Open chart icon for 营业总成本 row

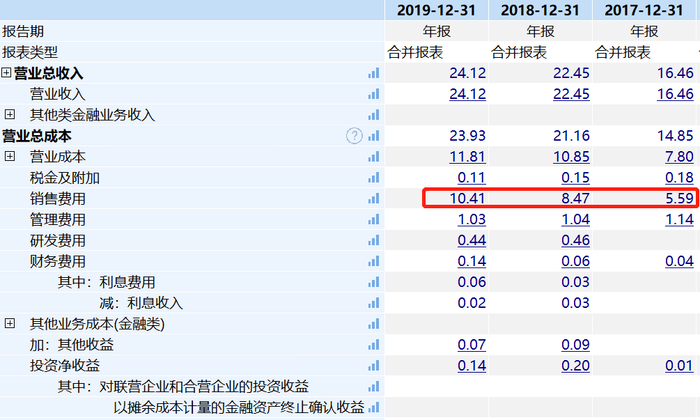click(x=374, y=136)
